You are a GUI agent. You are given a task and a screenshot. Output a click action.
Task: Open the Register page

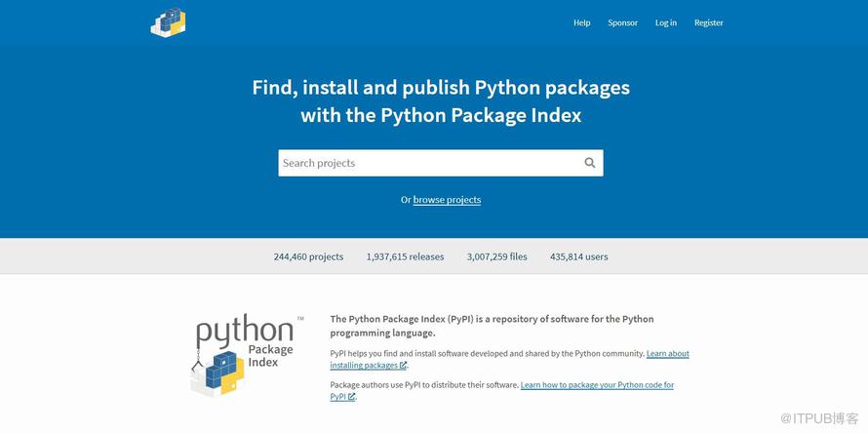pos(709,22)
